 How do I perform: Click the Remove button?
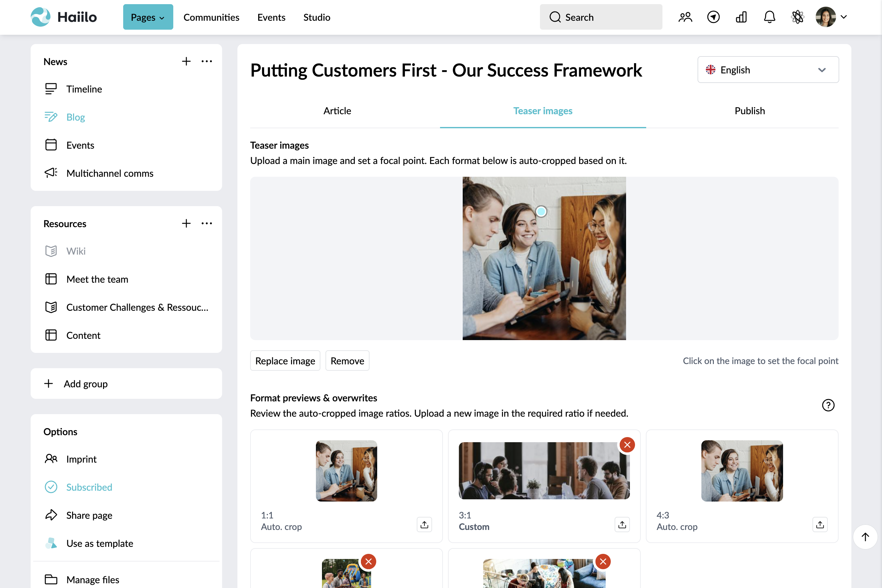coord(347,361)
